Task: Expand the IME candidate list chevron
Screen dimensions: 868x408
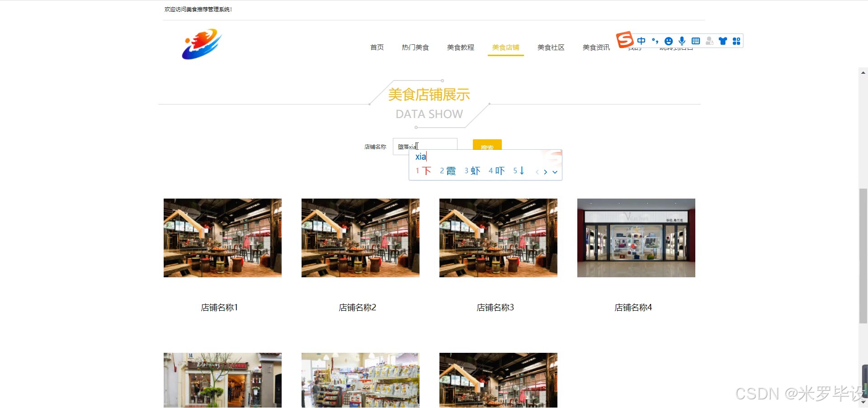Action: [x=555, y=172]
